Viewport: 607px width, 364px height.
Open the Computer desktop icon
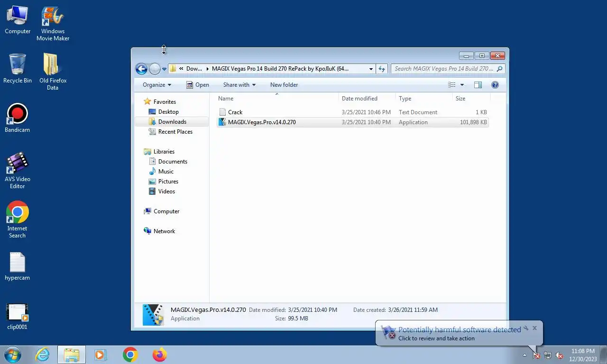coord(18,20)
